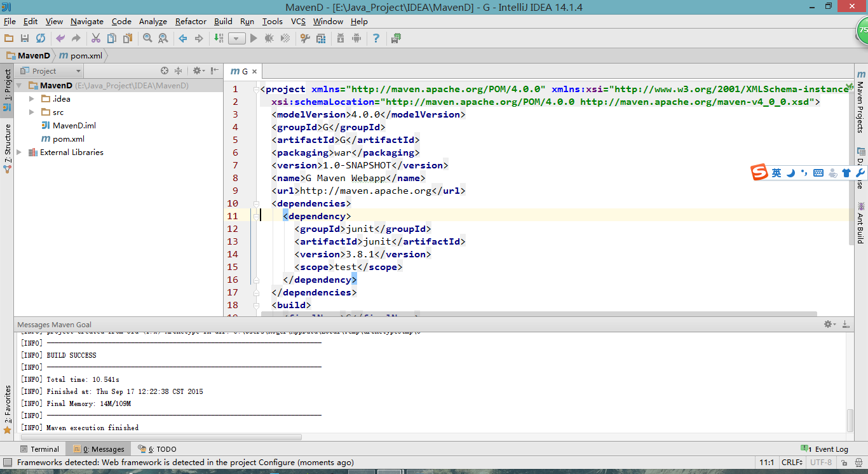Click the Run with Coverage icon

tap(285, 38)
